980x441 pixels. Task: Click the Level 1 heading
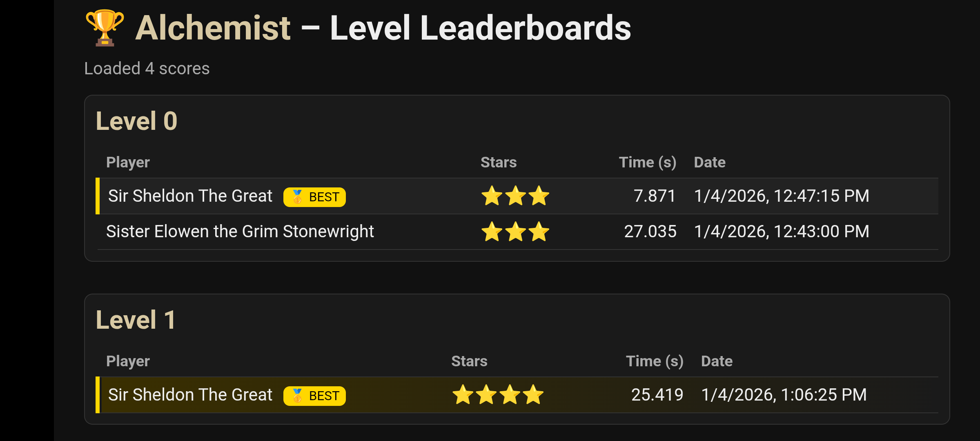click(x=136, y=320)
